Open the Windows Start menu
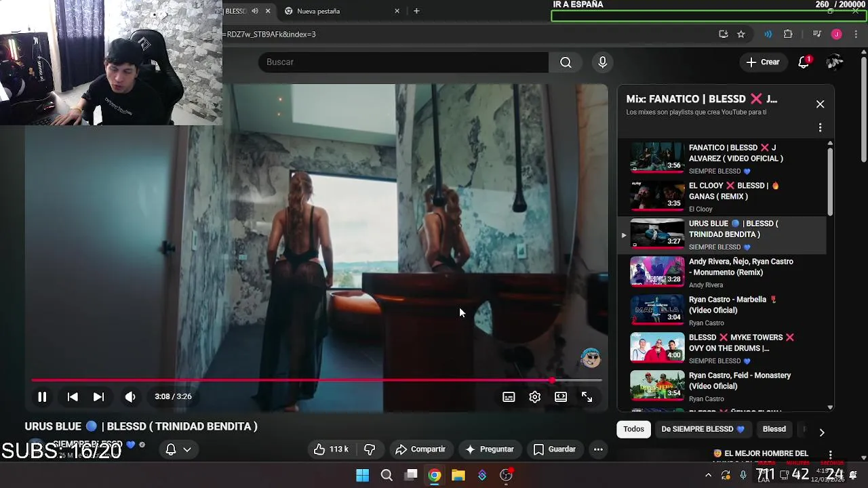Screen dimensions: 868x488 tap(363, 475)
